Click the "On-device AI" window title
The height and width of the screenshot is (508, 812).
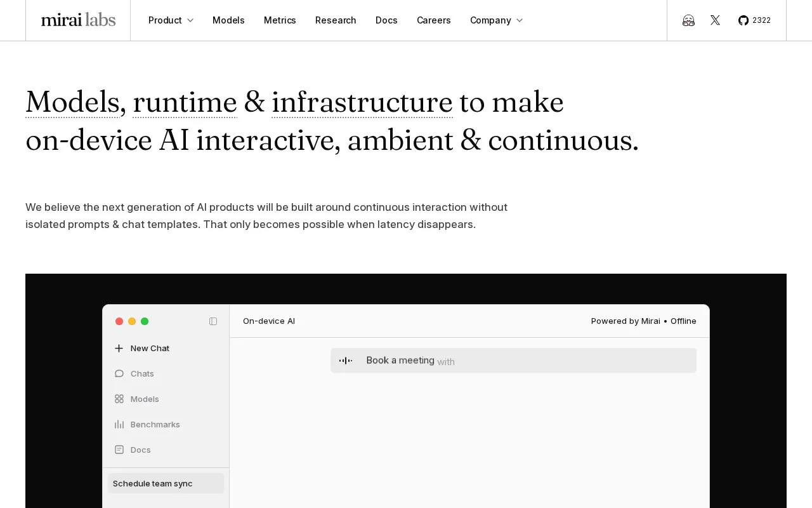point(269,321)
